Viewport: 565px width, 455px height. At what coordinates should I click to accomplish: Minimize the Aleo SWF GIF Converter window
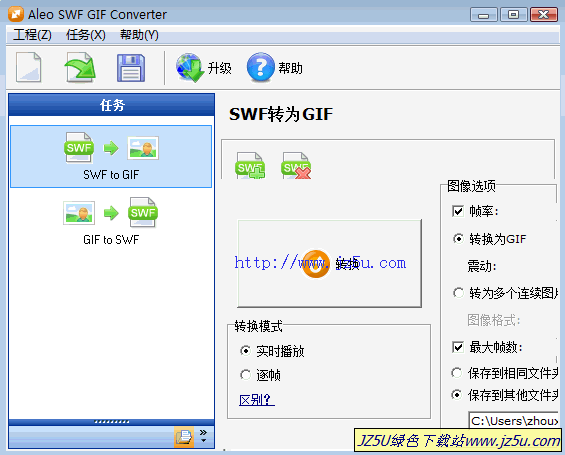pos(484,15)
